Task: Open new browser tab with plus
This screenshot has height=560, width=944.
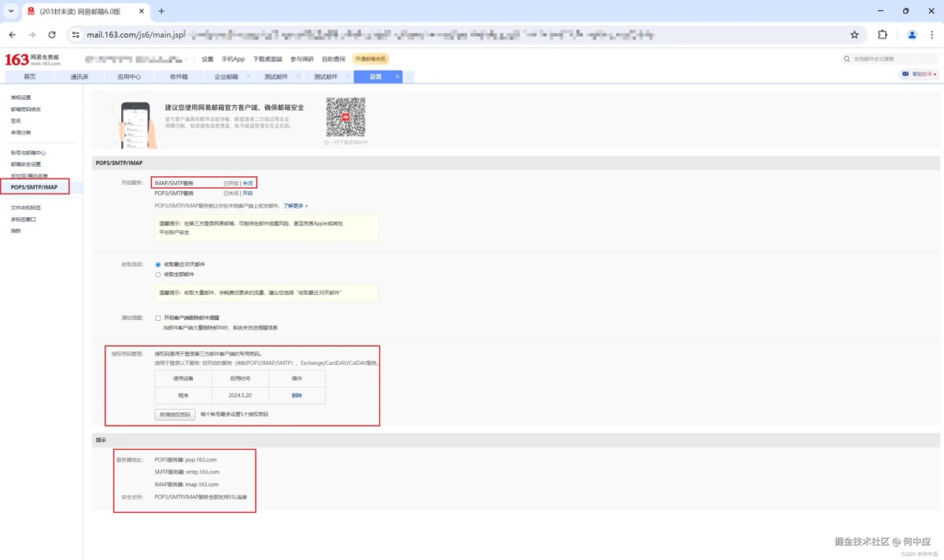Action: (x=161, y=11)
